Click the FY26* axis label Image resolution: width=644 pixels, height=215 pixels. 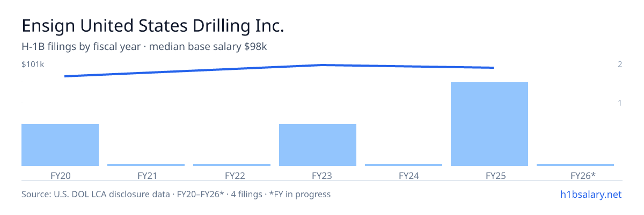(583, 175)
